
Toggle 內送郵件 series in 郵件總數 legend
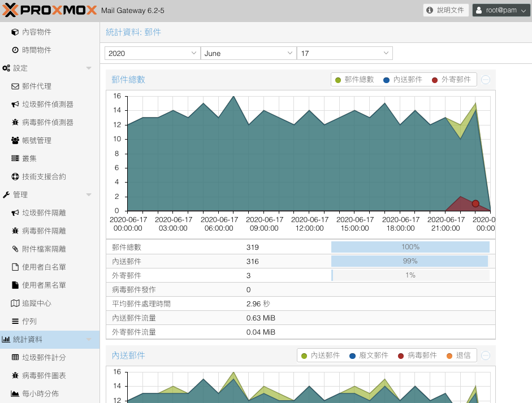pyautogui.click(x=403, y=80)
